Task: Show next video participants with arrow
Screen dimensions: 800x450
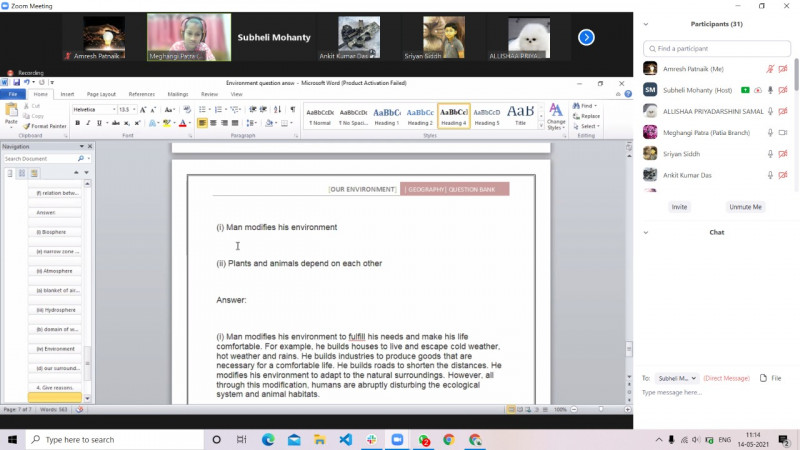Action: pos(586,37)
